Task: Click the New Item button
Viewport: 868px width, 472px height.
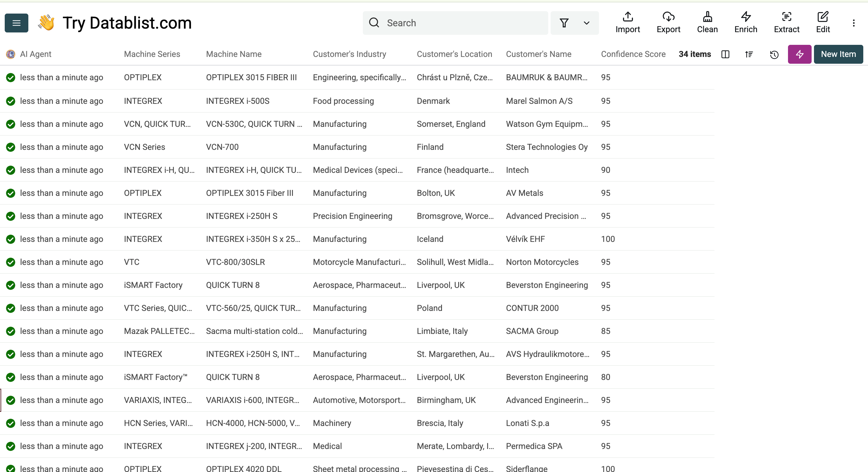Action: (838, 54)
